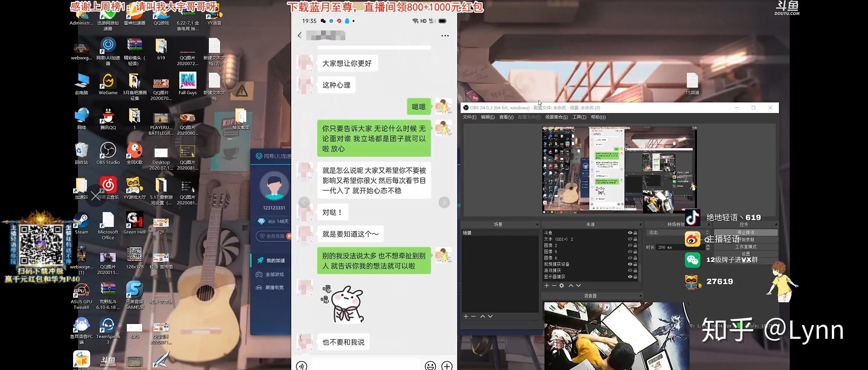Open the TS频道 file on desktop
This screenshot has height=370, width=868.
(x=692, y=84)
